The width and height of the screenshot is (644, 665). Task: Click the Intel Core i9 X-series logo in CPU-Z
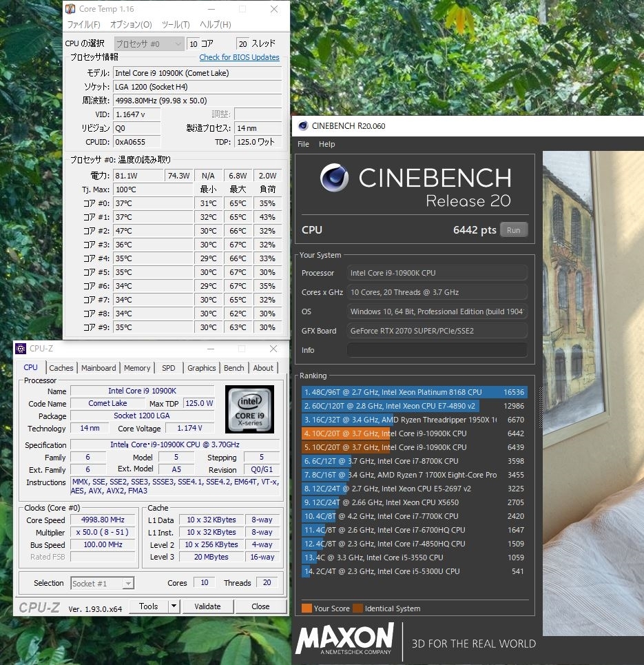click(x=249, y=409)
